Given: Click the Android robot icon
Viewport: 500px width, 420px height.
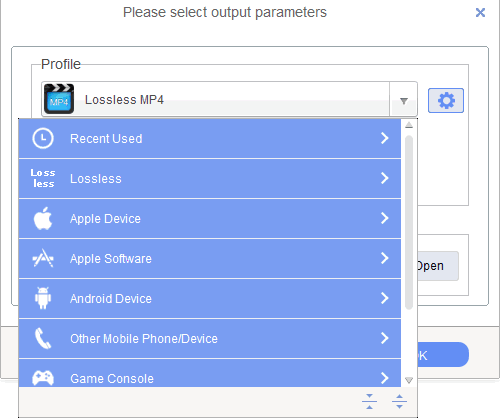Looking at the screenshot, I should (43, 298).
